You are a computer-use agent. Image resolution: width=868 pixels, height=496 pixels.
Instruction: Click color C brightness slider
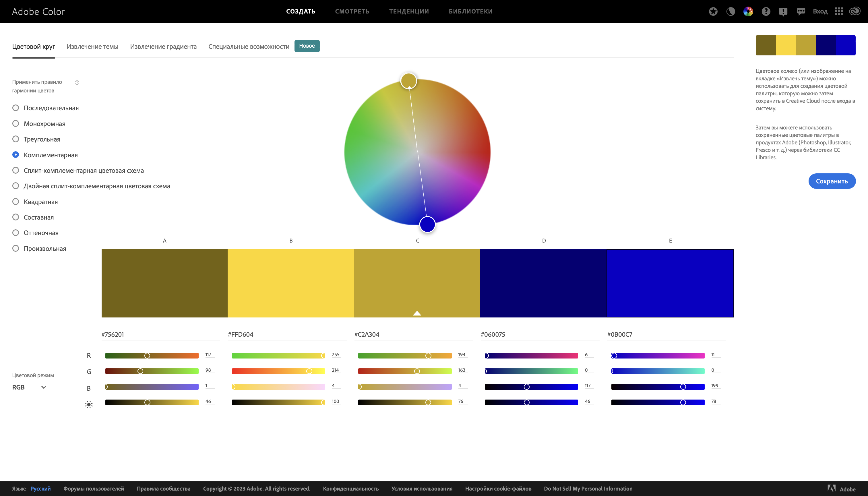click(x=405, y=402)
